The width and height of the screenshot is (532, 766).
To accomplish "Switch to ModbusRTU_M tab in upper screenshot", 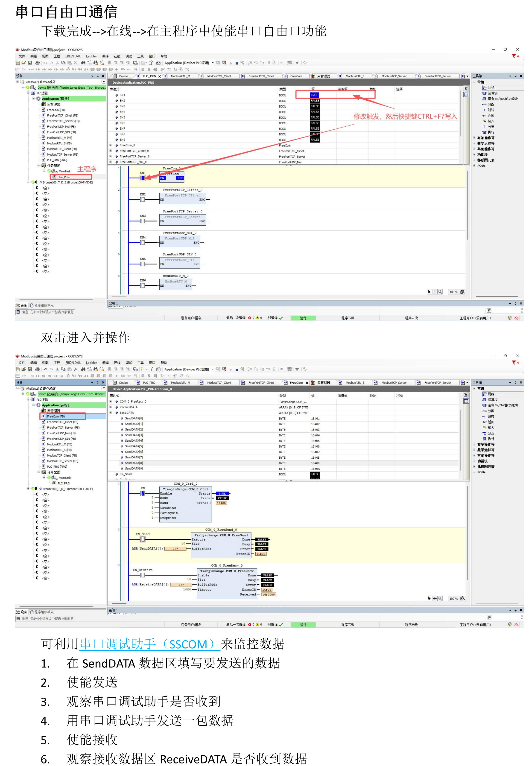I will [x=180, y=76].
